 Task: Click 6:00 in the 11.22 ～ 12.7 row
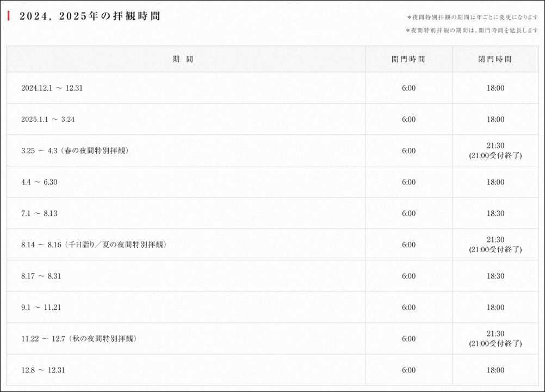tap(409, 339)
